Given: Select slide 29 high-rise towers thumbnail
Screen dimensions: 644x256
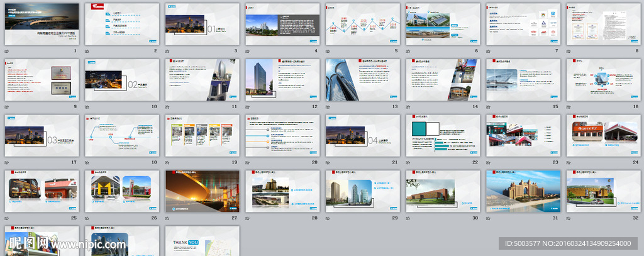Looking at the screenshot, I should [x=363, y=191].
